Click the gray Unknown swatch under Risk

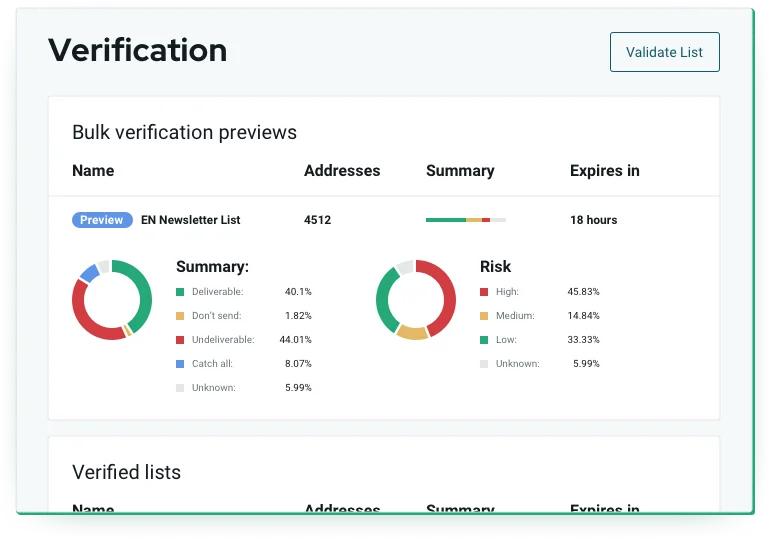coord(484,364)
